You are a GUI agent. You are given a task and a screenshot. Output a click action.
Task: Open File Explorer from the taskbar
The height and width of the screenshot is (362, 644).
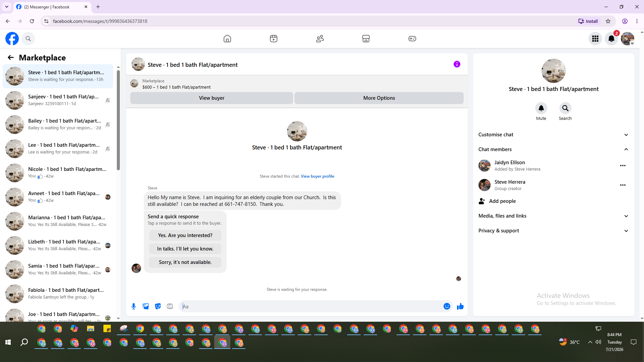91,329
